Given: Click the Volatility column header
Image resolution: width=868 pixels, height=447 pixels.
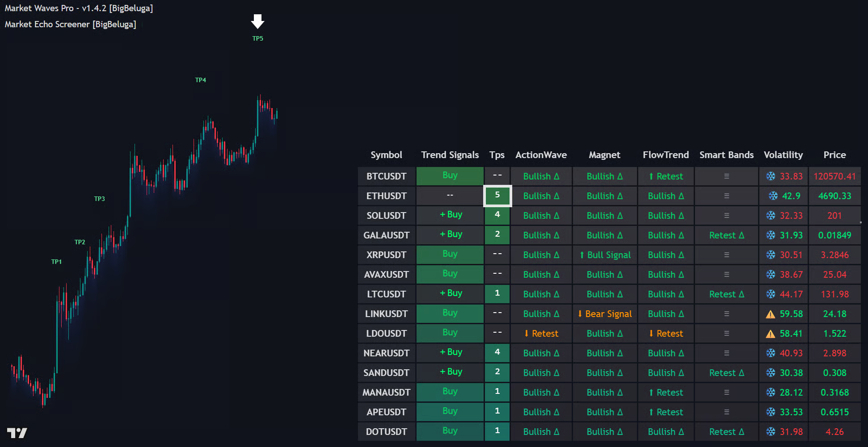Looking at the screenshot, I should click(x=783, y=155).
